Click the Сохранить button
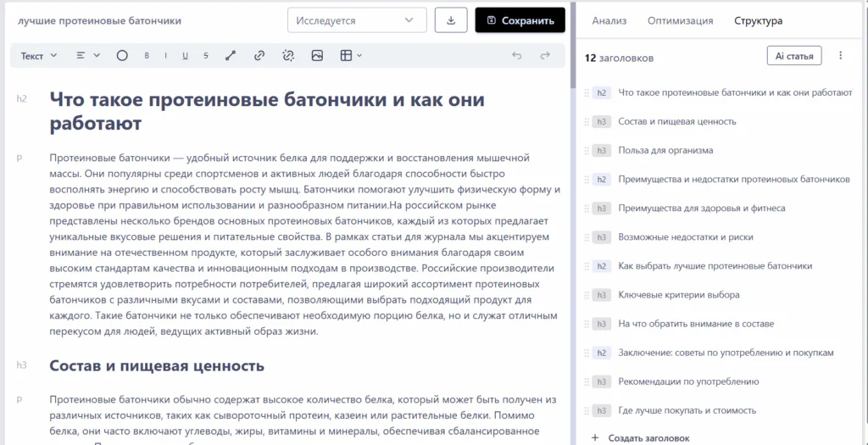This screenshot has height=445, width=868. pyautogui.click(x=520, y=20)
